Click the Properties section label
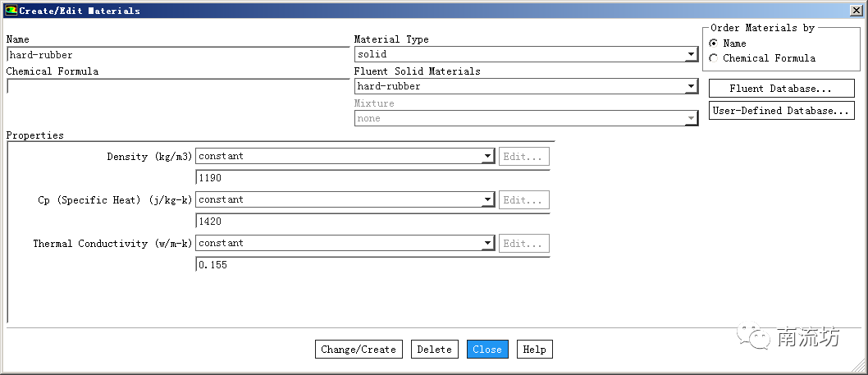This screenshot has width=868, height=375. tap(35, 135)
